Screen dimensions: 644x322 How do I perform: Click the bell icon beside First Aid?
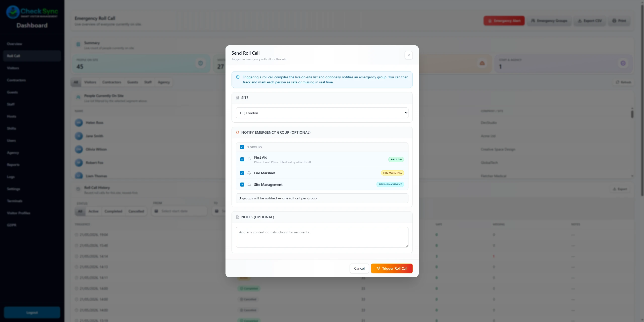click(249, 159)
